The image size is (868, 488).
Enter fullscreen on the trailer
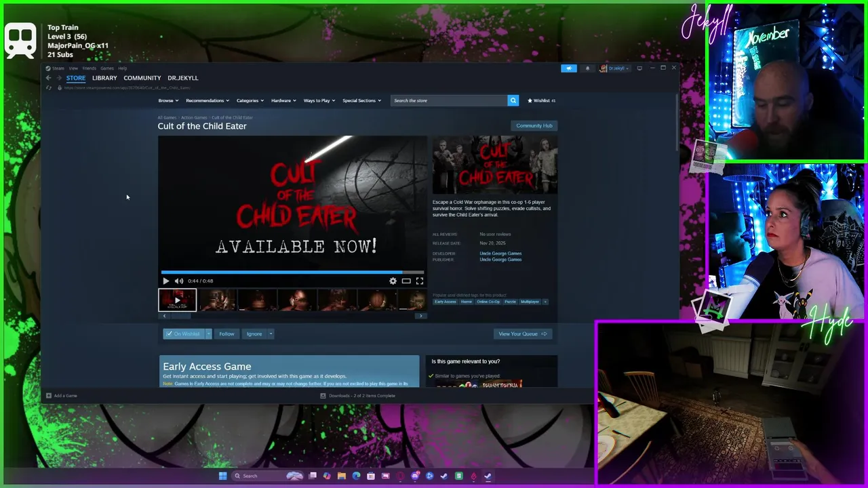pyautogui.click(x=420, y=281)
